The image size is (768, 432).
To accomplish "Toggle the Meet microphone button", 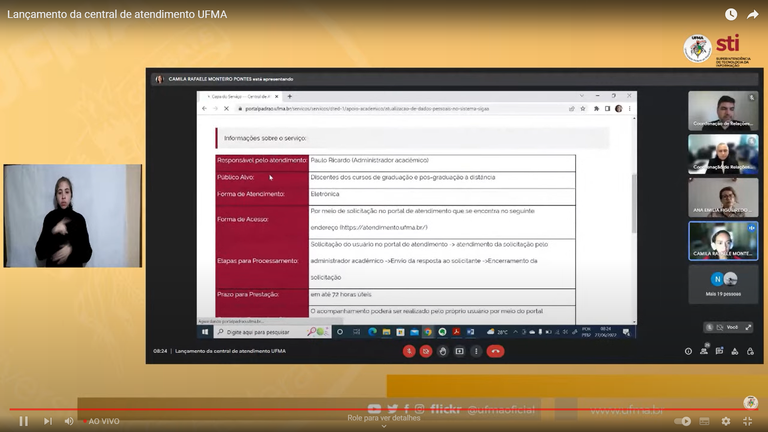I will [409, 351].
